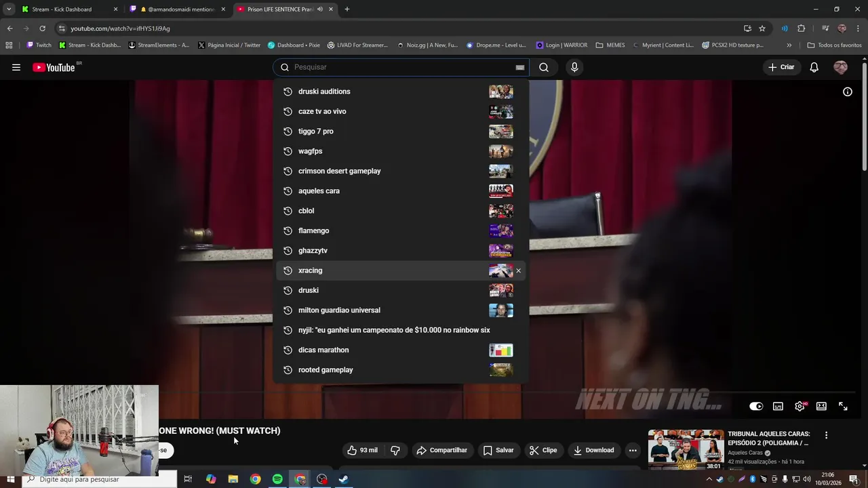Viewport: 868px width, 488px height.
Task: Toggle the autoplay switch in player
Action: (x=756, y=406)
